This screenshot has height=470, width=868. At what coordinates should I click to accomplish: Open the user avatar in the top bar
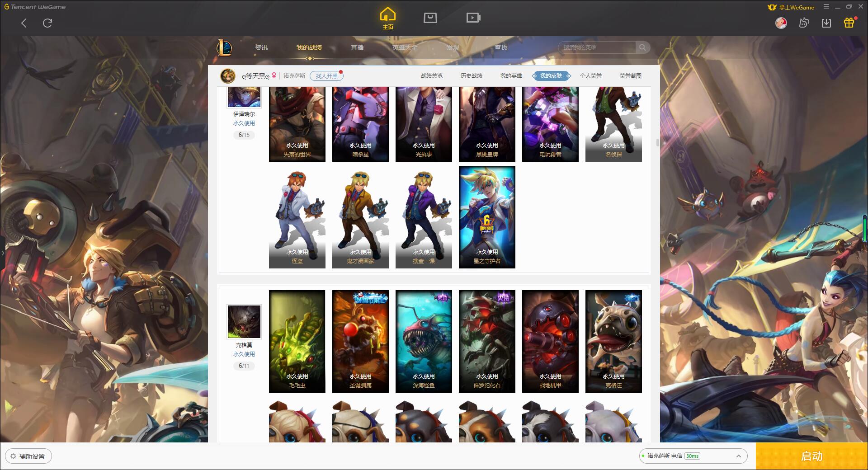point(781,23)
